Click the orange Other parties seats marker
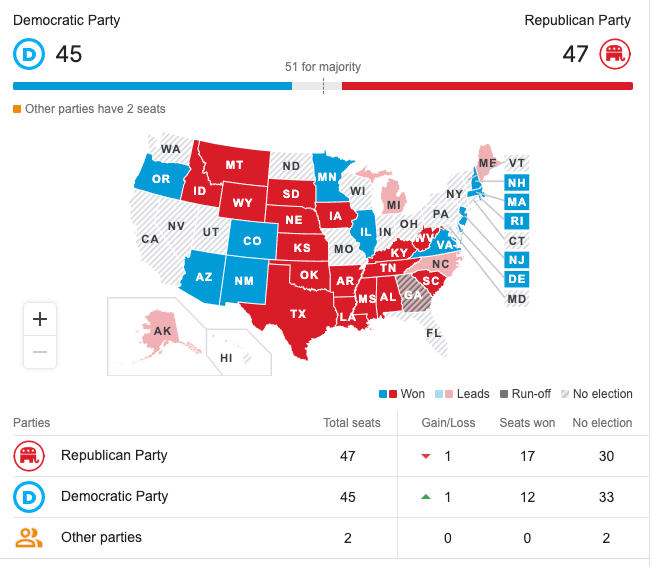This screenshot has height=567, width=652. coord(17,109)
